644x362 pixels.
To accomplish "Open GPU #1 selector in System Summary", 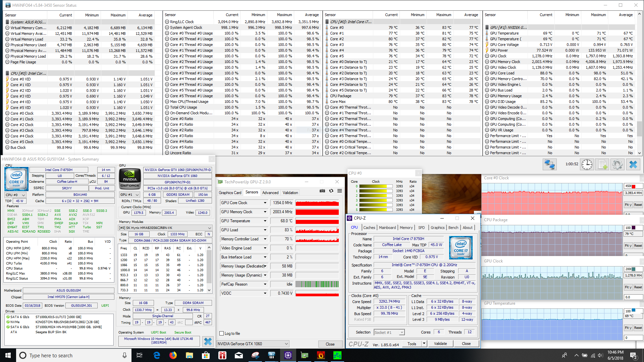I will pyautogui.click(x=130, y=194).
